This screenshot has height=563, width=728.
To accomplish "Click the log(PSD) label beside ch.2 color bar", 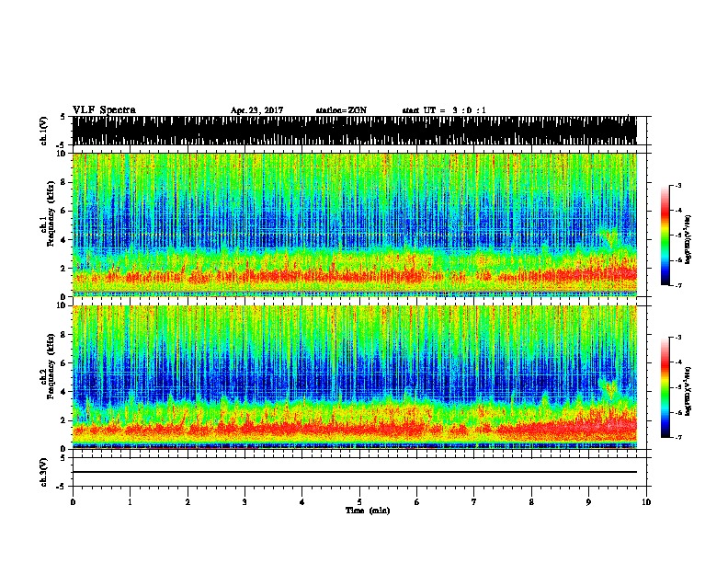I will click(x=688, y=391).
